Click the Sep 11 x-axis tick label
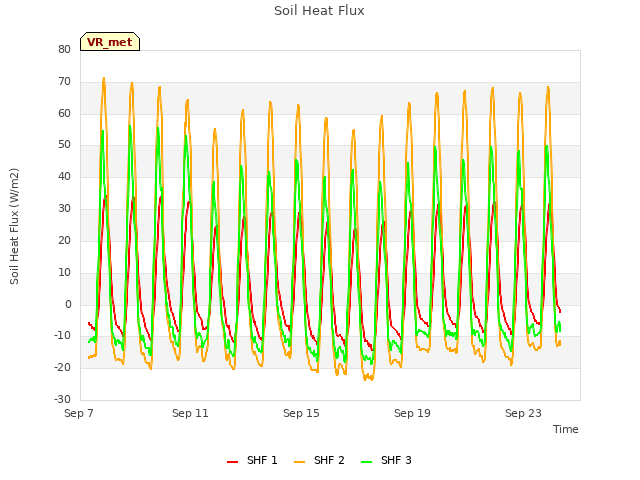This screenshot has height=480, width=640. pos(190,413)
